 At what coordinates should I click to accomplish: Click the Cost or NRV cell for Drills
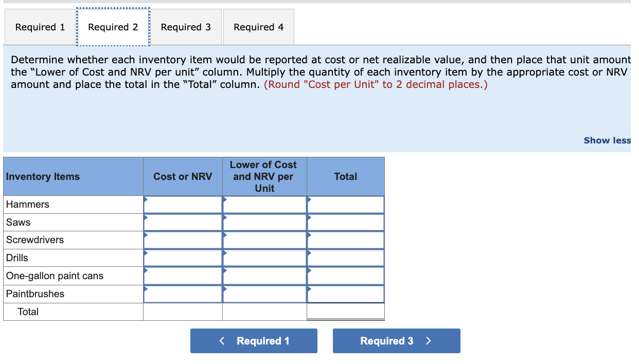(183, 258)
